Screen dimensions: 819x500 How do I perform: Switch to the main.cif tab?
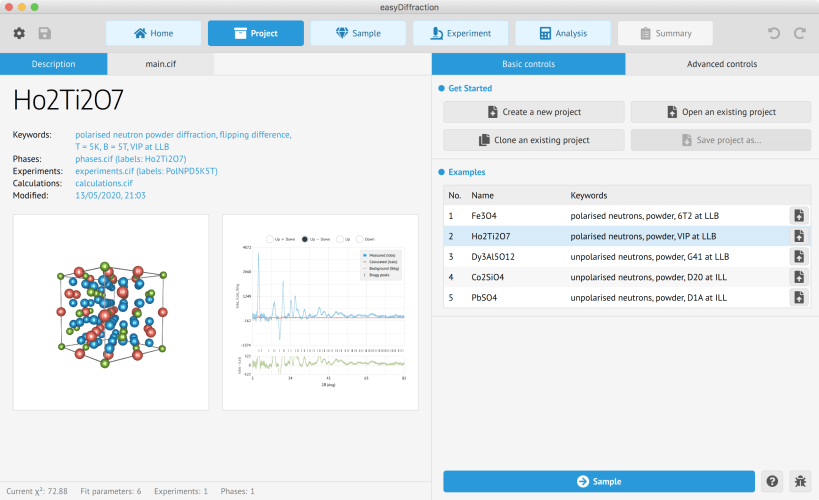click(x=160, y=64)
